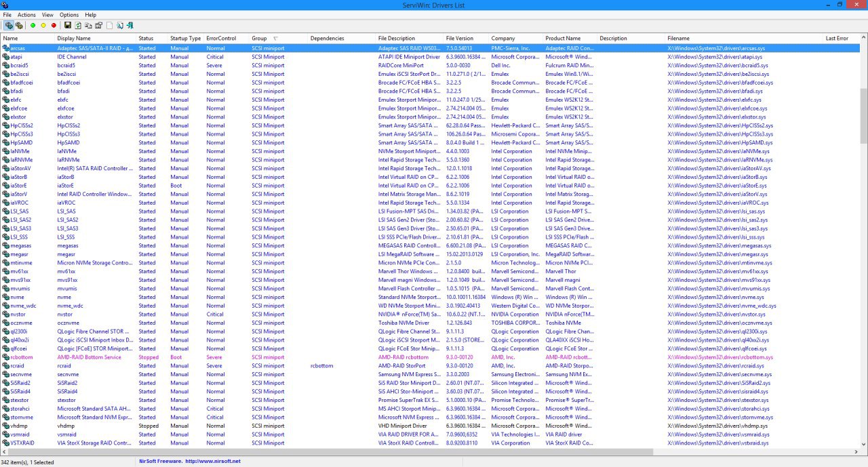Click the vertical scrollbar thumb
Image resolution: width=868 pixels, height=467 pixels.
point(863,116)
